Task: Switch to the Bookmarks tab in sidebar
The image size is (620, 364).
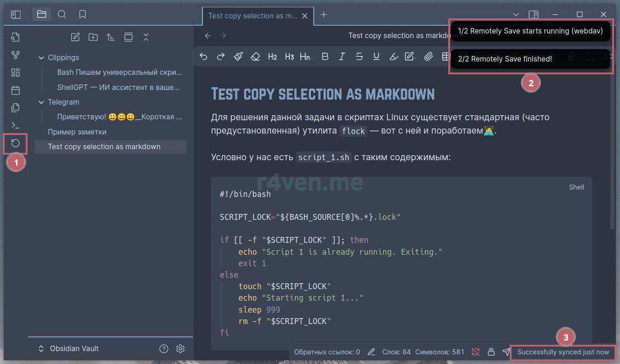Action: click(83, 14)
